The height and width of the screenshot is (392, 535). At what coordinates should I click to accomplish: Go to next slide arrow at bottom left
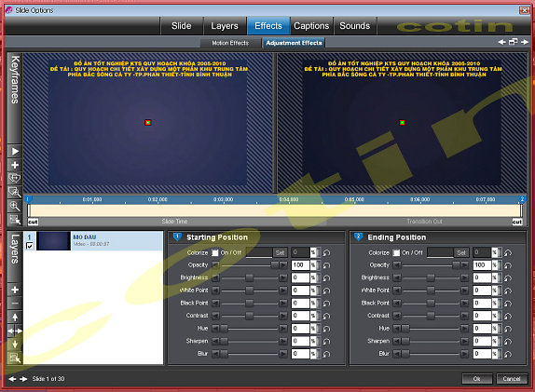[x=23, y=379]
